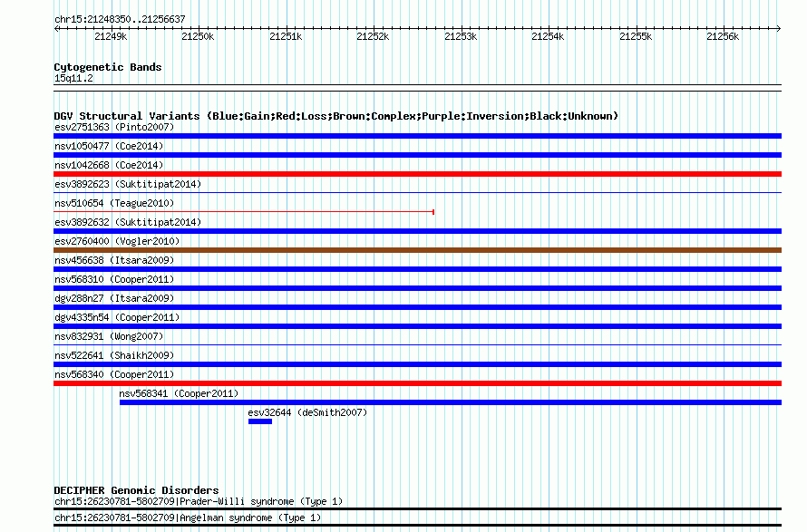Click the dgv4335n54 (Cooper2011) label
This screenshot has width=807, height=532.
(x=117, y=317)
